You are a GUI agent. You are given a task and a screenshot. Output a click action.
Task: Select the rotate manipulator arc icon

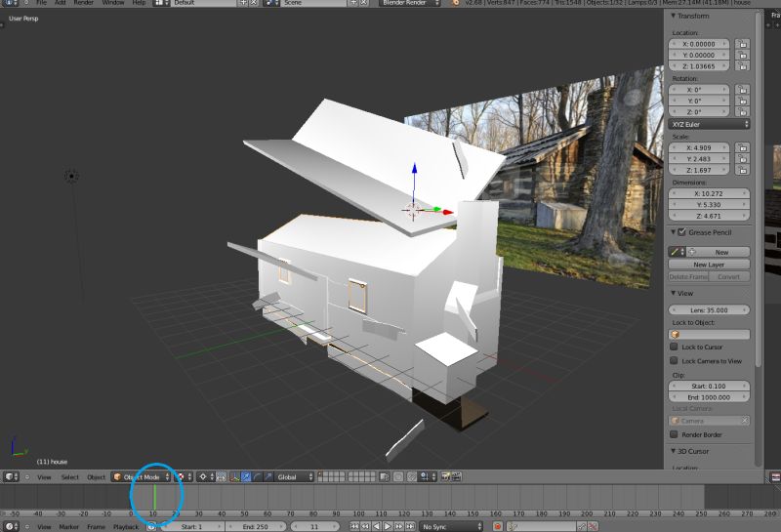[257, 476]
